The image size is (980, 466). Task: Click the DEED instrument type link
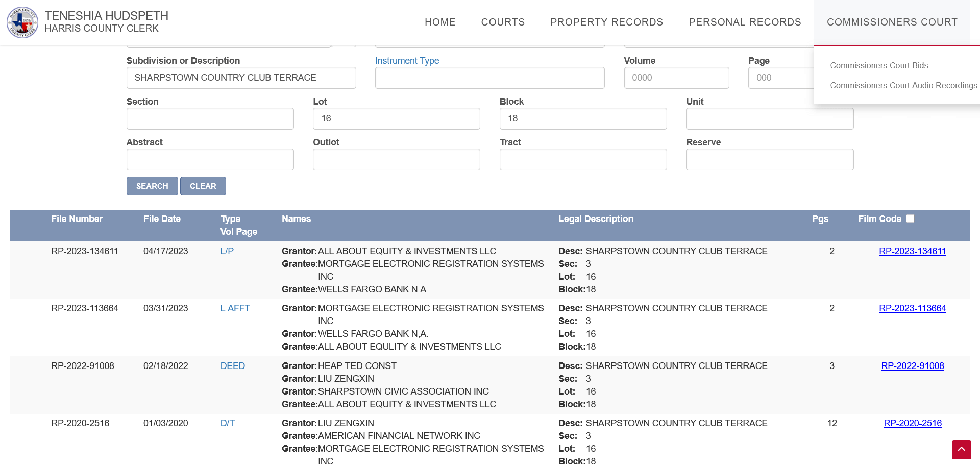click(x=232, y=366)
